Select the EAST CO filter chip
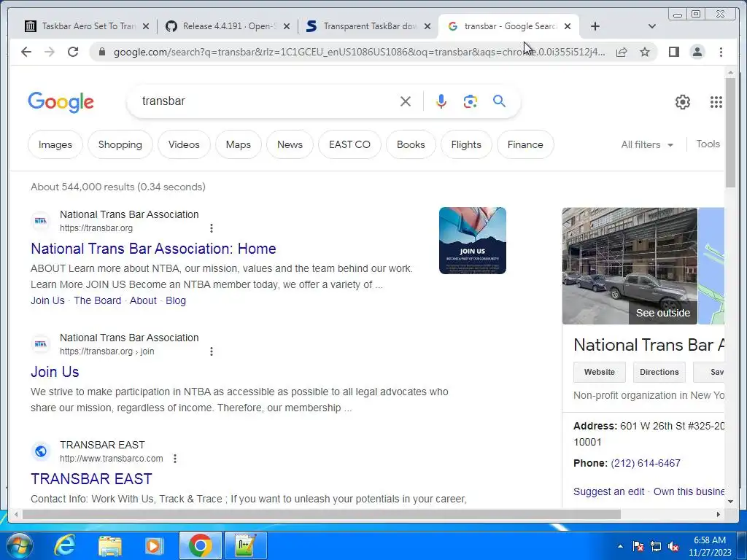 (x=349, y=145)
